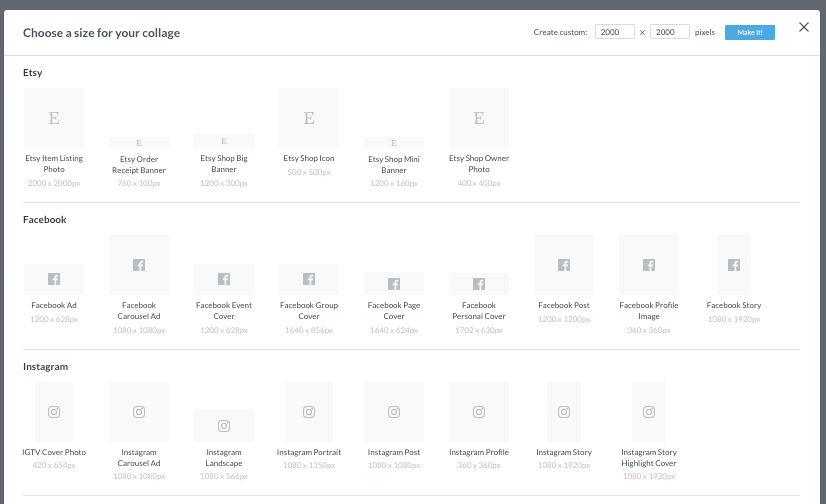Select the IGTV Cover Photo template

tap(54, 412)
